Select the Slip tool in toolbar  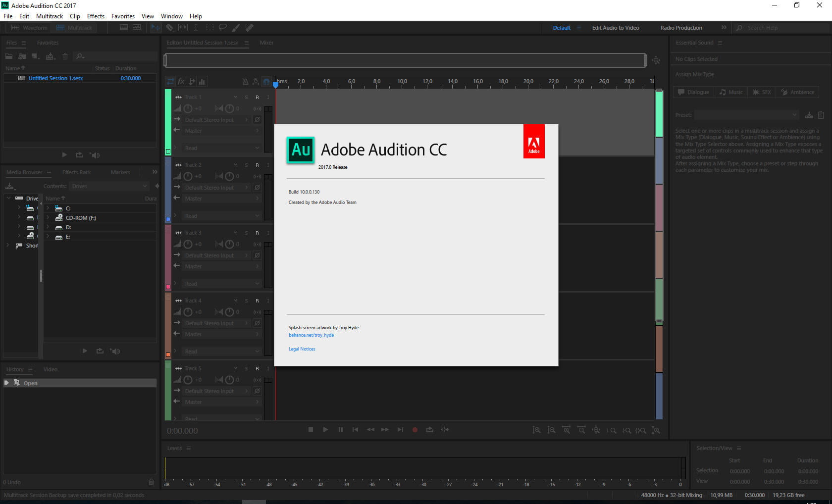183,28
